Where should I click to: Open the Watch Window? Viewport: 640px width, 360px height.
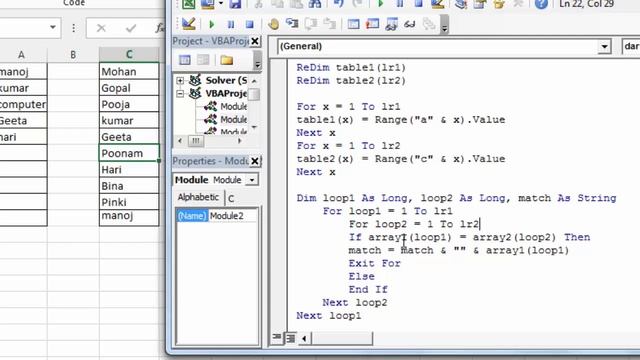click(391, 24)
